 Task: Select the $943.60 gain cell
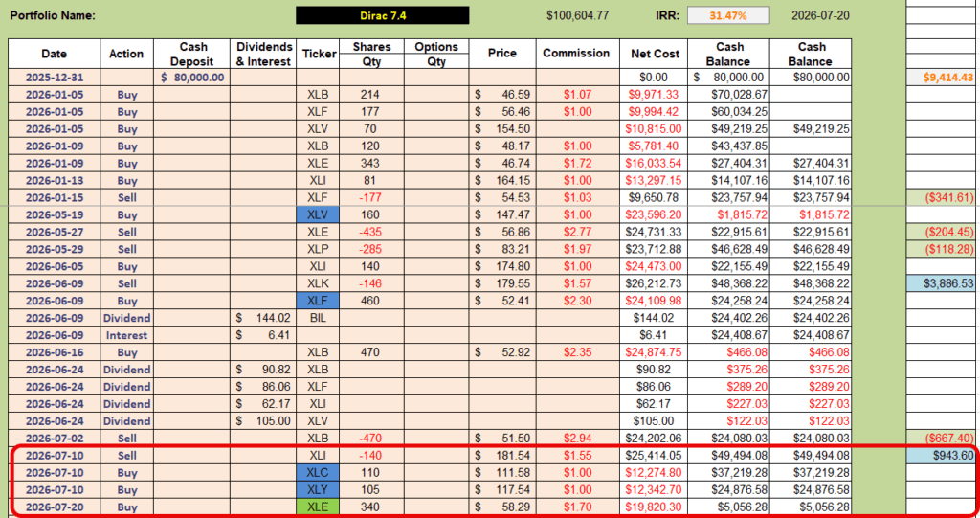tap(941, 456)
